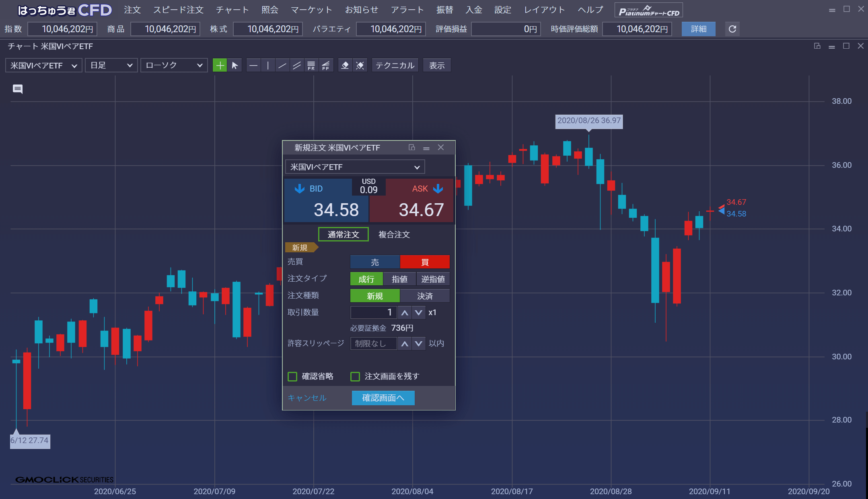Open the お知らせ menu

tap(362, 10)
